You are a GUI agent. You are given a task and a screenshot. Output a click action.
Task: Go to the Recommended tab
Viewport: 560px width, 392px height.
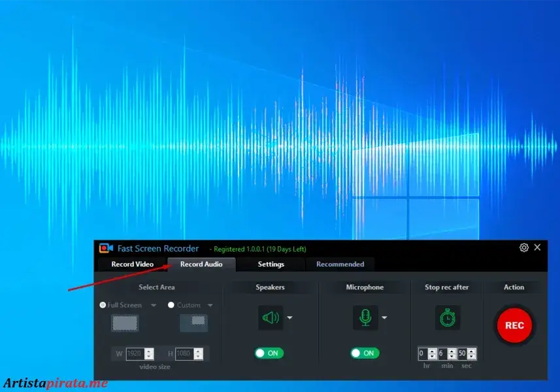point(340,264)
